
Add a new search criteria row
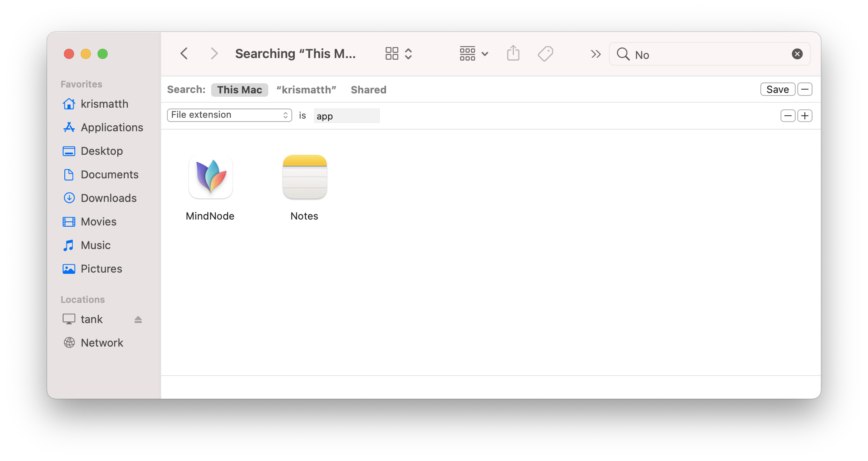tap(805, 115)
